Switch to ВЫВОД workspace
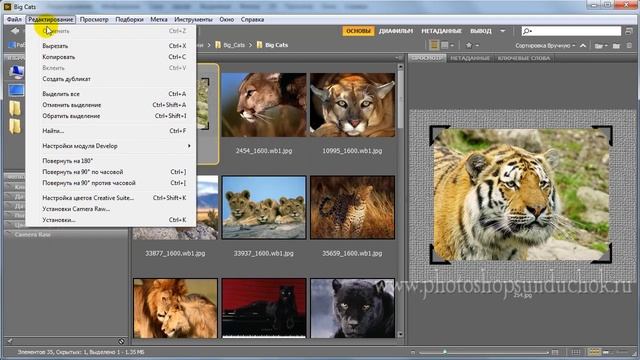Screen dimensions: 640x360 pyautogui.click(x=480, y=31)
